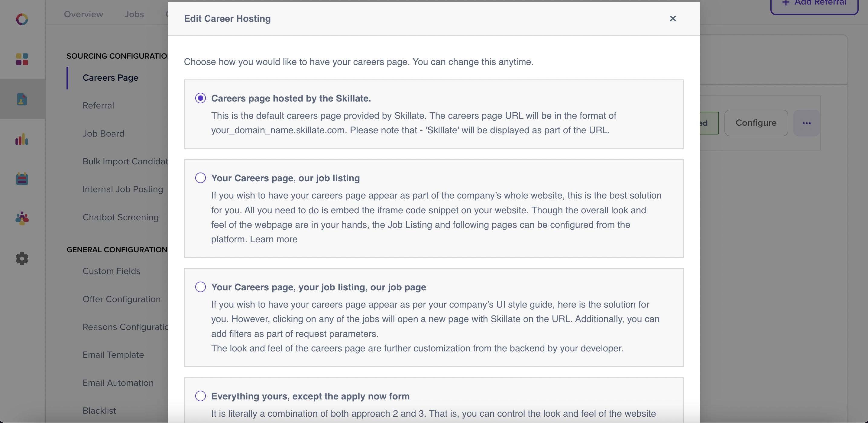Open Email Automation section
Image resolution: width=868 pixels, height=423 pixels.
point(118,383)
